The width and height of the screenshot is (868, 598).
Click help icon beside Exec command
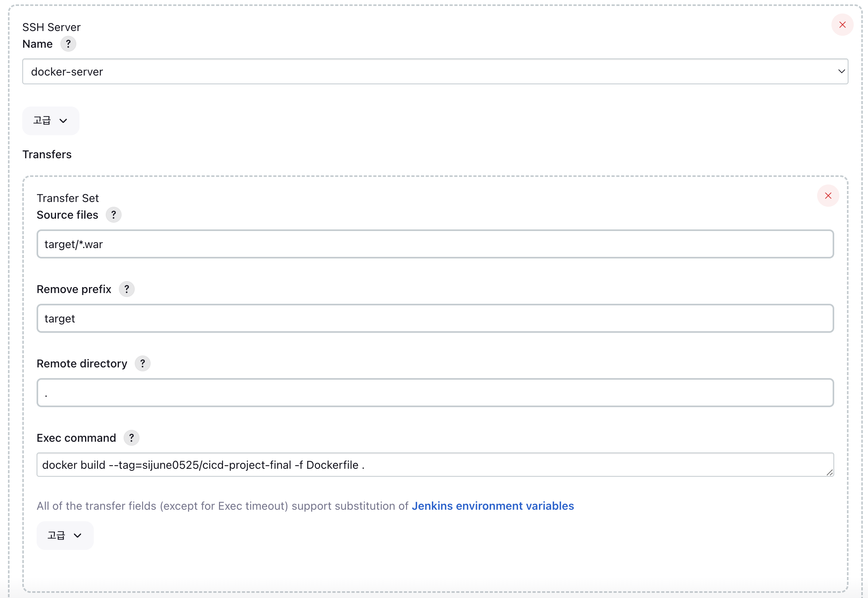coord(132,438)
